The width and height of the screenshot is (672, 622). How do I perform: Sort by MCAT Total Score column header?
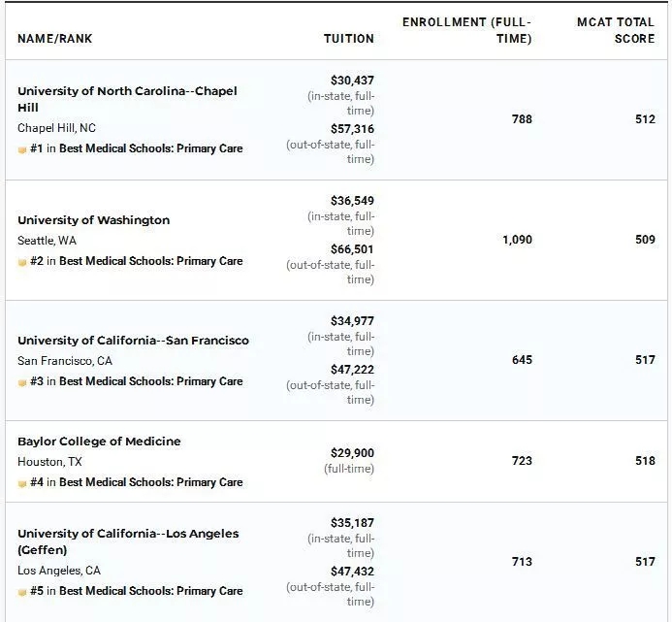(x=616, y=30)
